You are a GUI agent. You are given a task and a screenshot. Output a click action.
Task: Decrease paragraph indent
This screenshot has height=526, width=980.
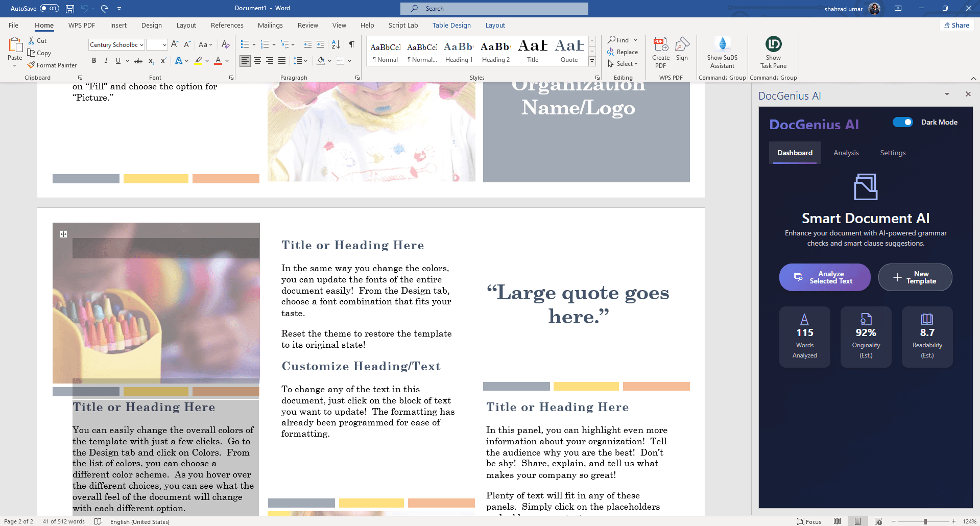click(x=308, y=44)
